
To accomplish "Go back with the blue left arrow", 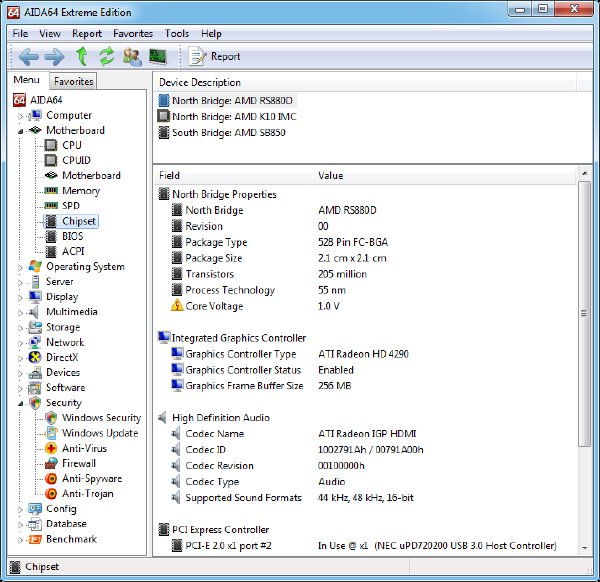I will tap(29, 57).
